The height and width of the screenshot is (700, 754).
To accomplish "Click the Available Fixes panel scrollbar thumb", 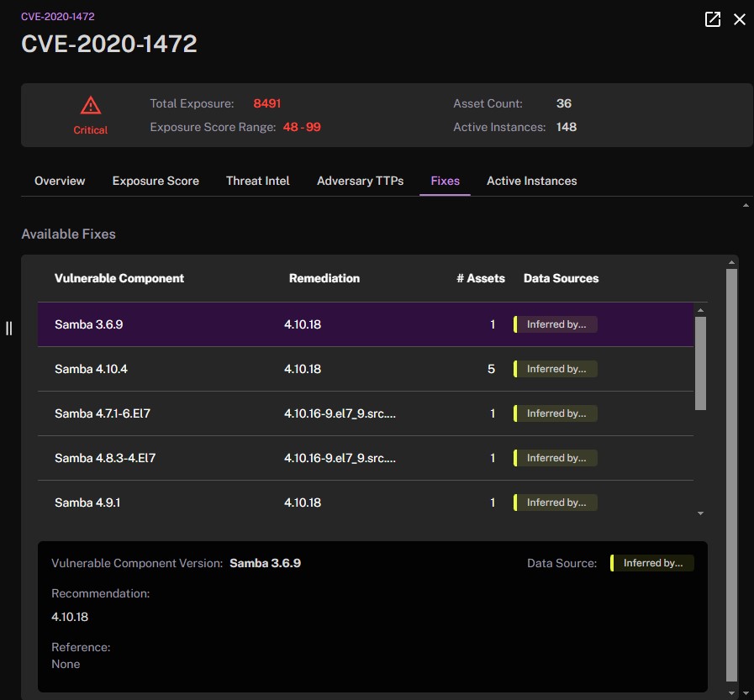I will (x=731, y=475).
